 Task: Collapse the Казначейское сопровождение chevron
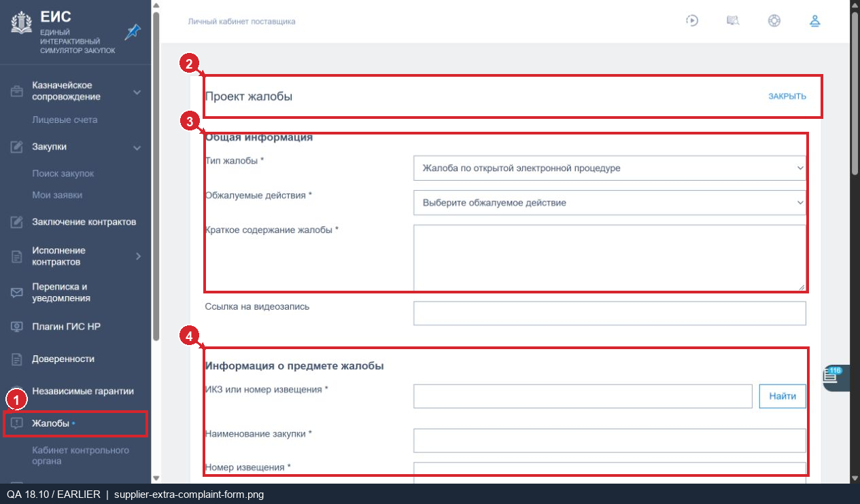tap(137, 92)
